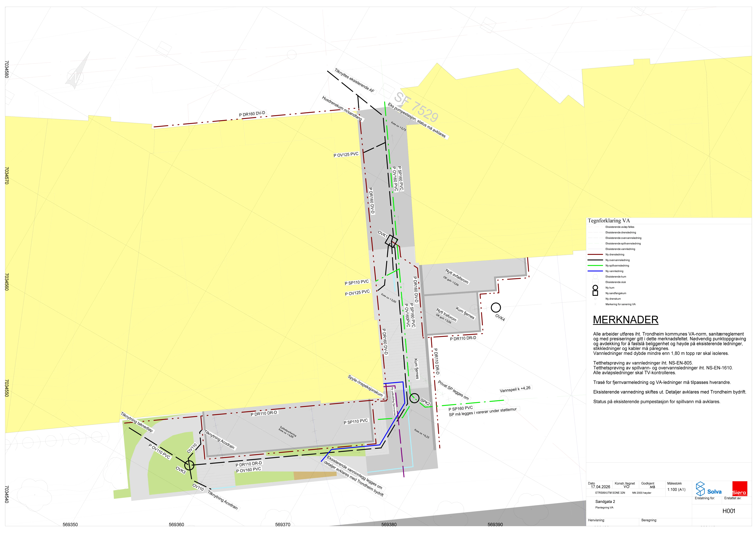Click the date '17.04.2026' in title block
Viewport: 756px width, 534px height.
coord(600,487)
